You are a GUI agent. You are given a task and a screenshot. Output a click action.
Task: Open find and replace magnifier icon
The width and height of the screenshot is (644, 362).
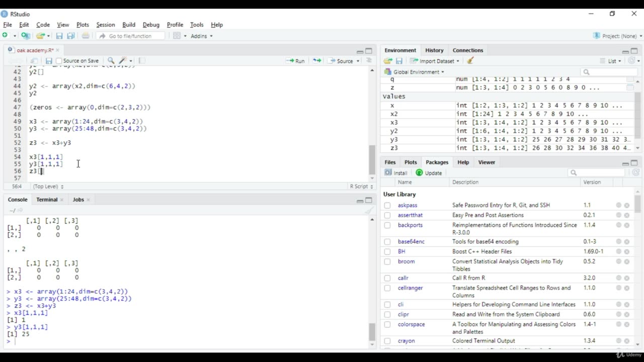click(111, 61)
